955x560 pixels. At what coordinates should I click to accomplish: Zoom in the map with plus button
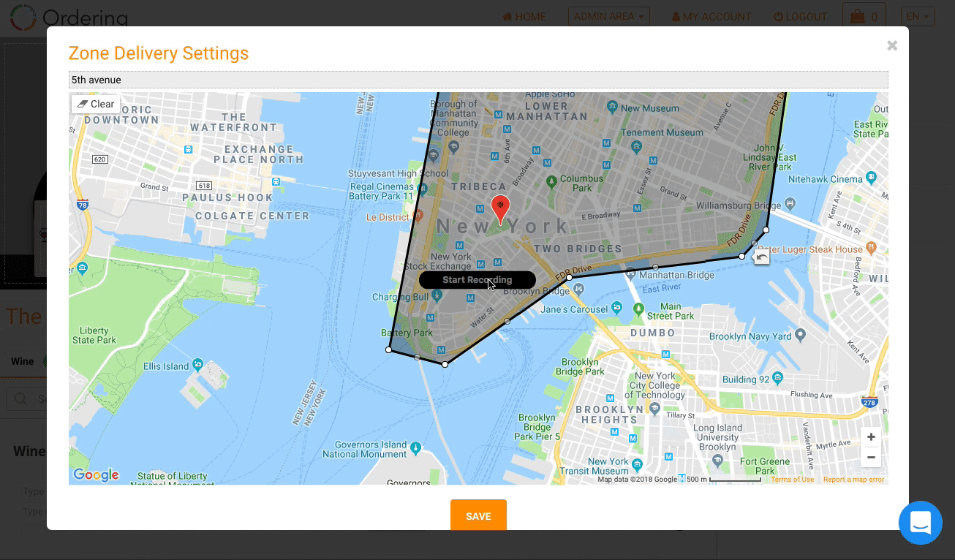coord(871,437)
